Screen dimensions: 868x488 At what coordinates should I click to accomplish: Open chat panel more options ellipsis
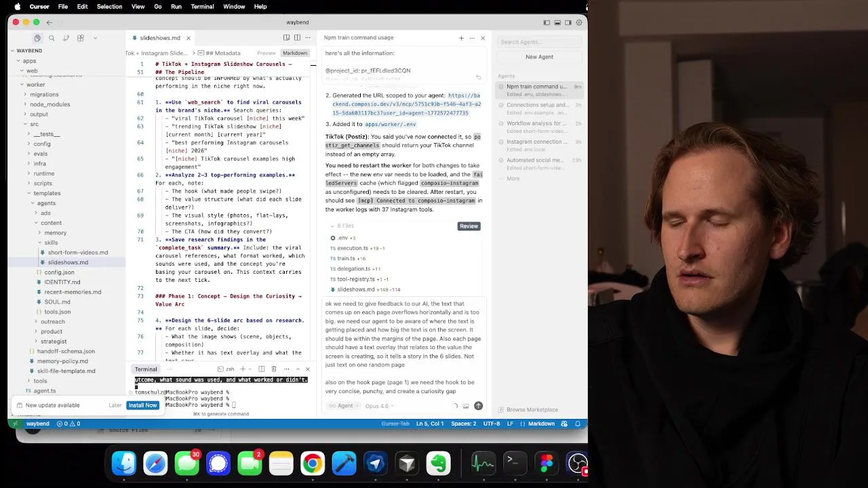[472, 38]
